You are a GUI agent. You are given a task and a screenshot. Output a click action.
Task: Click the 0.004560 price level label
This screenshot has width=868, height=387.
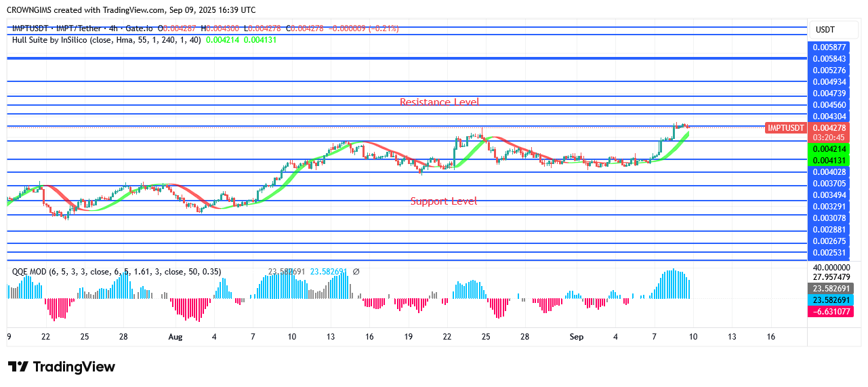[x=829, y=105]
